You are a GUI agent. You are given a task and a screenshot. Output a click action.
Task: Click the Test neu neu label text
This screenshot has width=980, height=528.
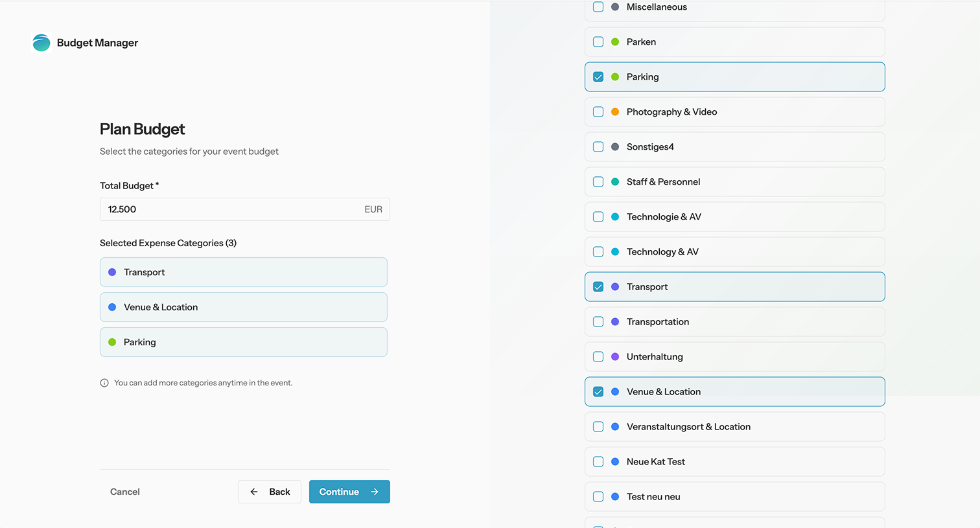[x=653, y=497]
